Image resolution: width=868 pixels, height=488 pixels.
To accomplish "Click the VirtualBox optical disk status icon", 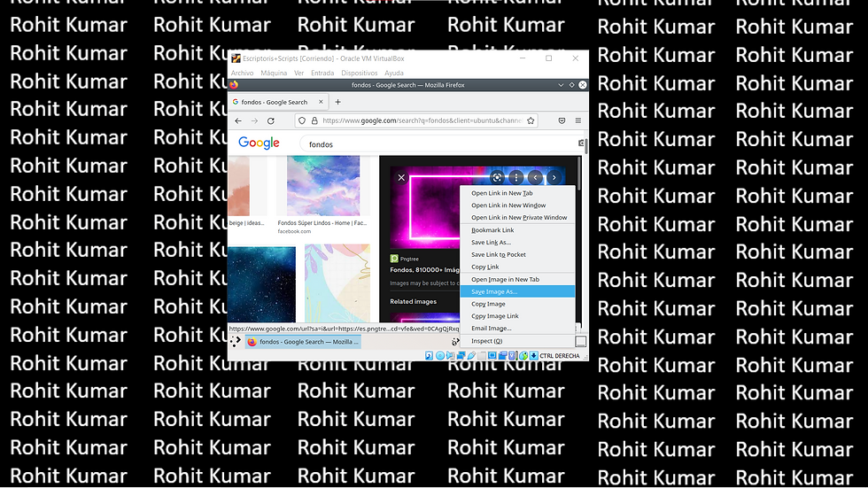I will pyautogui.click(x=440, y=355).
